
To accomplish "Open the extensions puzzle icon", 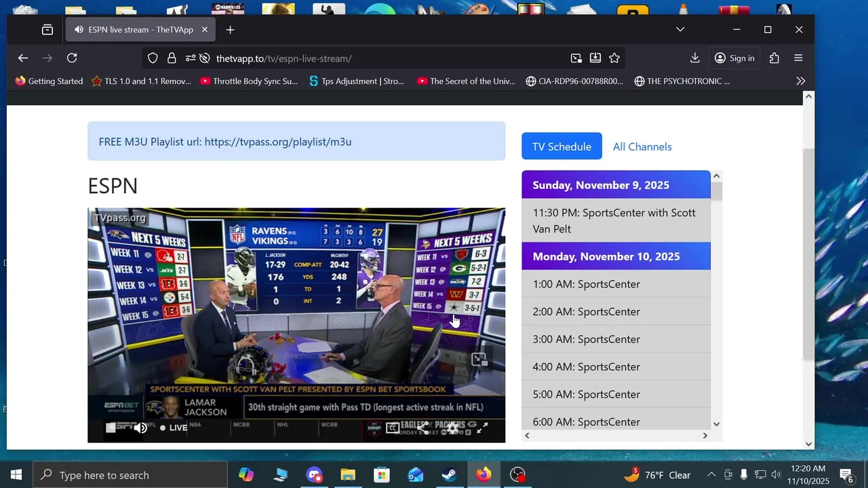I will [x=774, y=58].
